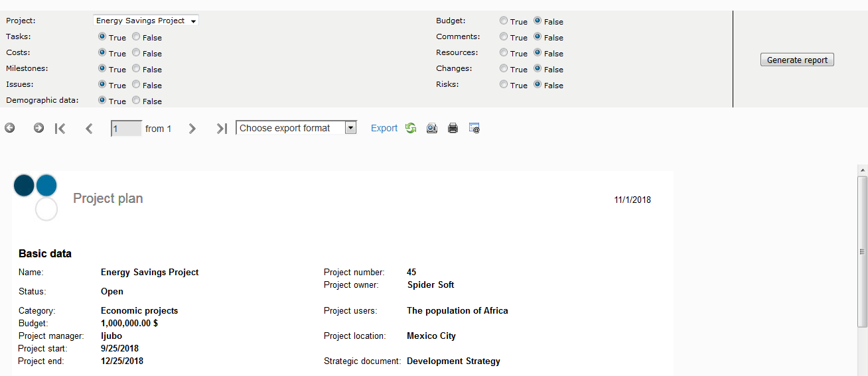Click the email report icon
The width and height of the screenshot is (868, 376).
474,128
